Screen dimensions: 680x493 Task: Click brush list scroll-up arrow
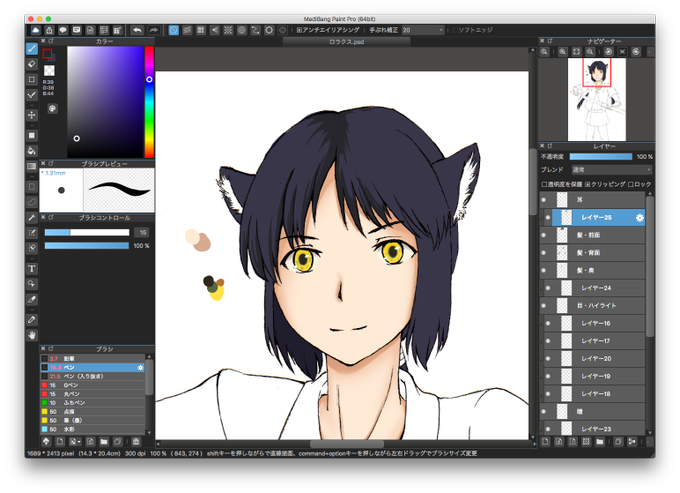(149, 357)
